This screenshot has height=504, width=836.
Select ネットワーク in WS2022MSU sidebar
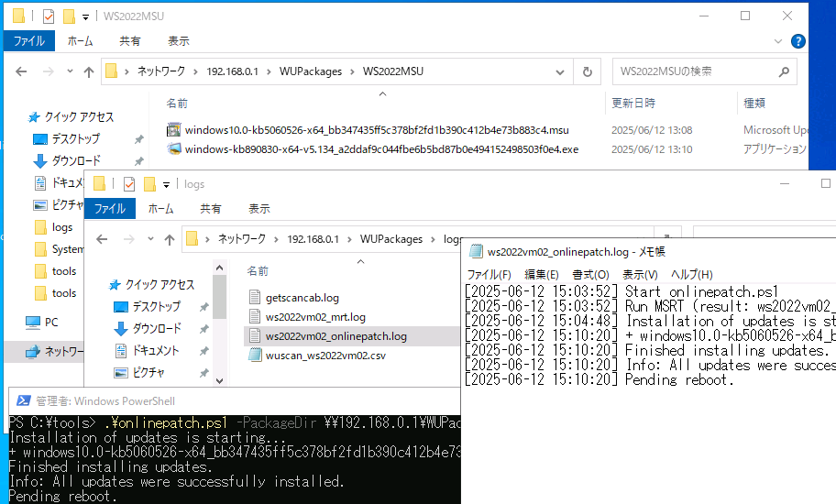(x=55, y=352)
